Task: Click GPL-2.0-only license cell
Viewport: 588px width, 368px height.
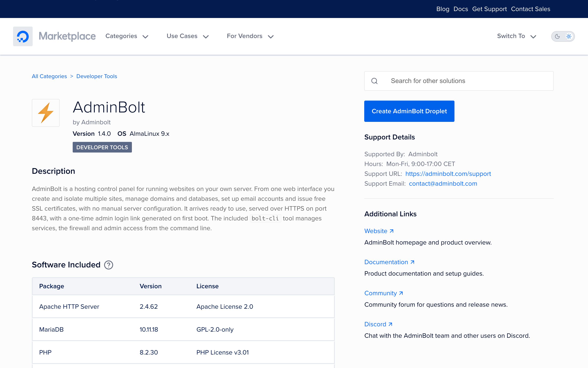Action: 215,330
